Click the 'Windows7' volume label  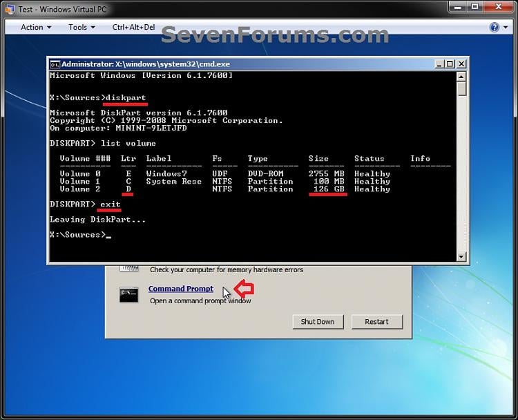point(166,173)
